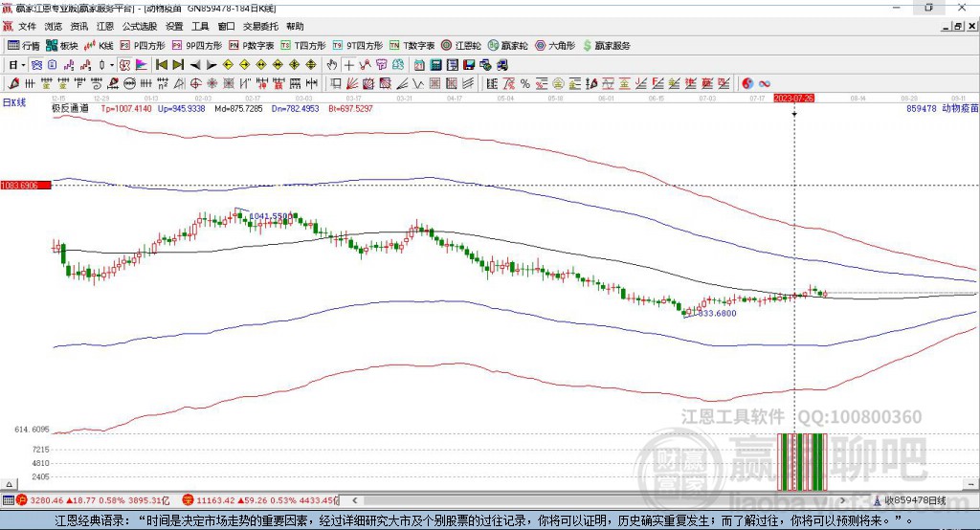Select the infinity symbol tool
Viewport: 980px width, 530px height.
click(x=765, y=84)
